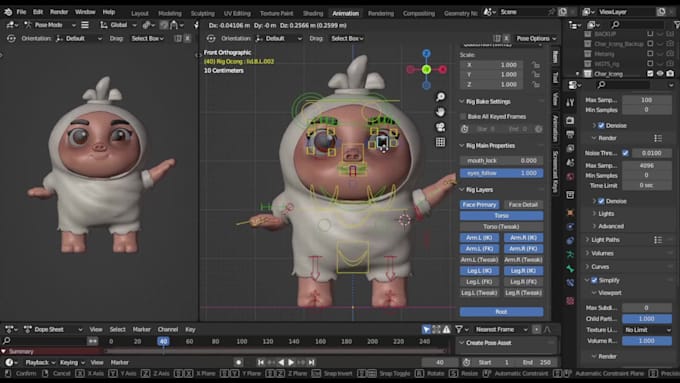Switch to the Texture Paint workspace tab

click(276, 13)
